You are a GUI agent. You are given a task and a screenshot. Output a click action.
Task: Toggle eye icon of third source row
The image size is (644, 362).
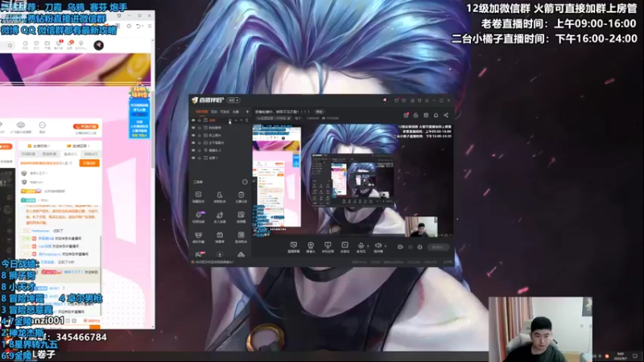pos(193,135)
